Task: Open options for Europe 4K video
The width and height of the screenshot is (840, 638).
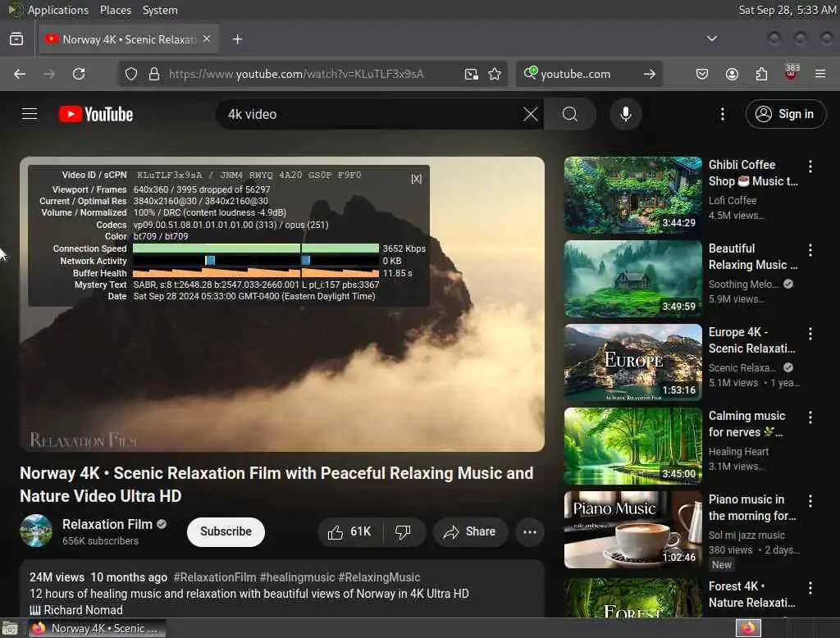Action: [810, 334]
